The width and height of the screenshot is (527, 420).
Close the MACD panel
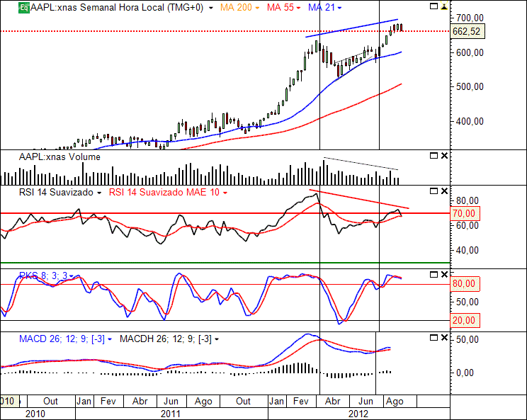pyautogui.click(x=444, y=337)
